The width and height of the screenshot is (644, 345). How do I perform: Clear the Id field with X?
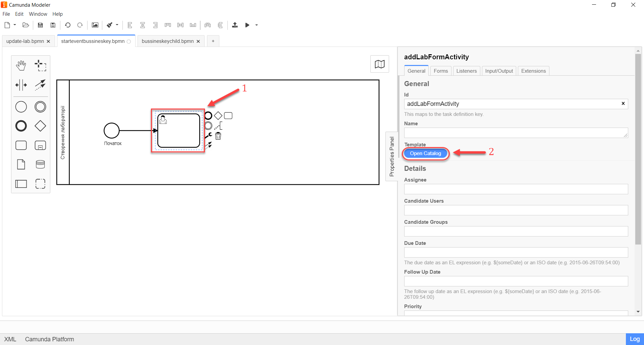pos(623,103)
